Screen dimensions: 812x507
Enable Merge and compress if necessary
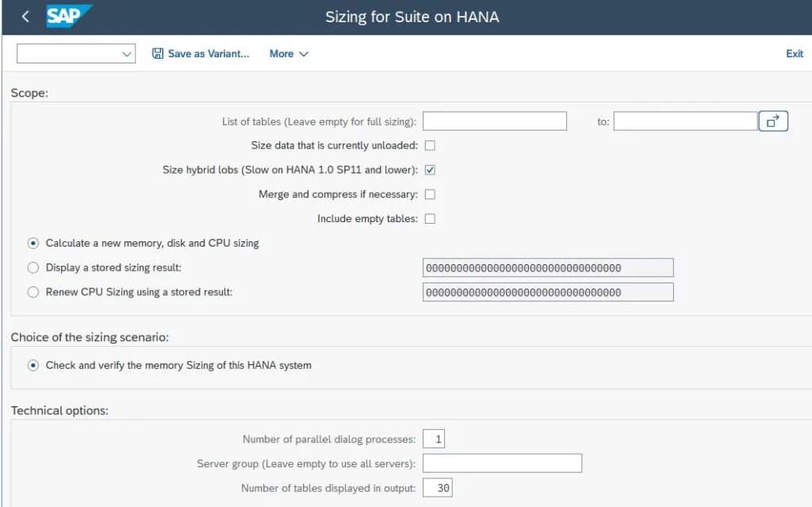pyautogui.click(x=430, y=194)
